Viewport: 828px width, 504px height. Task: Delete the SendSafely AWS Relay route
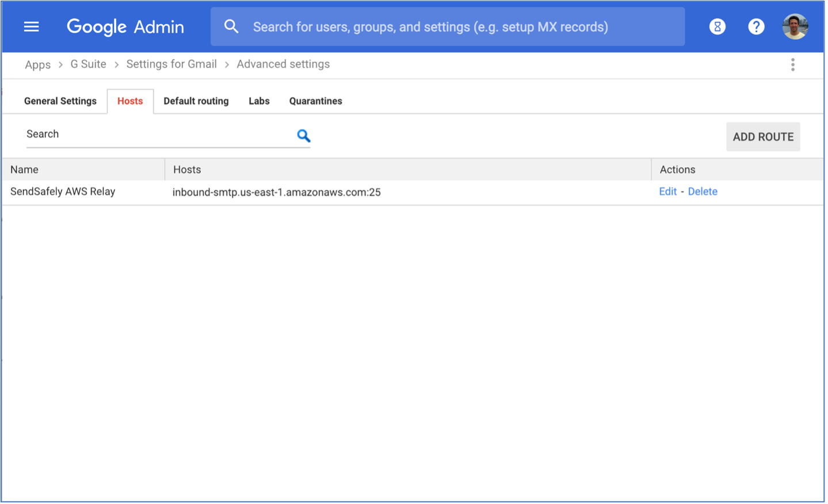[703, 192]
